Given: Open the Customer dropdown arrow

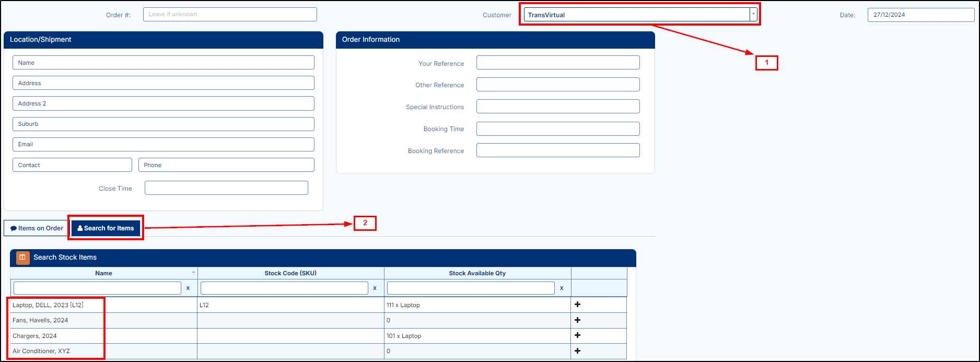Looking at the screenshot, I should point(753,15).
